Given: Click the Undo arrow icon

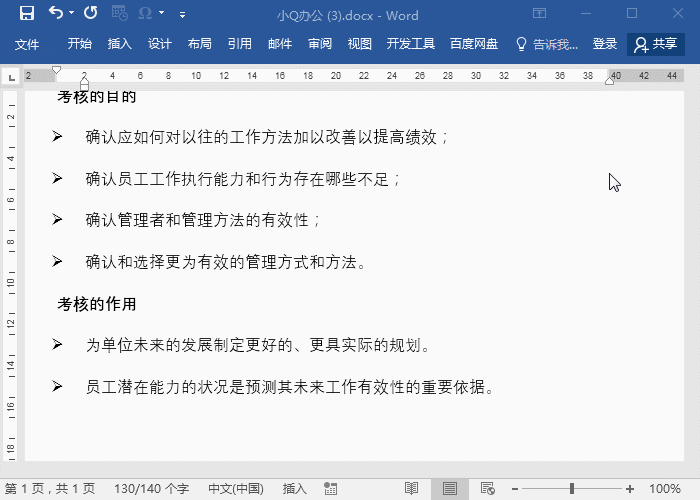Looking at the screenshot, I should [56, 12].
